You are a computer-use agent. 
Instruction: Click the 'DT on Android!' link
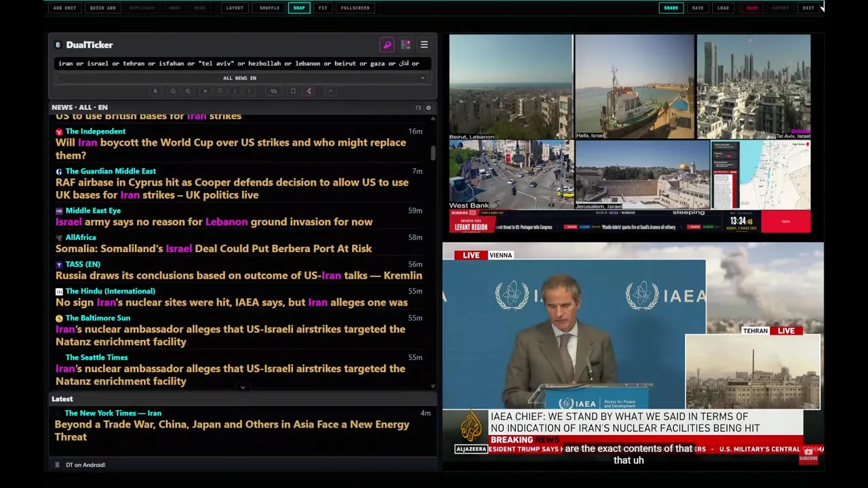[x=85, y=465]
